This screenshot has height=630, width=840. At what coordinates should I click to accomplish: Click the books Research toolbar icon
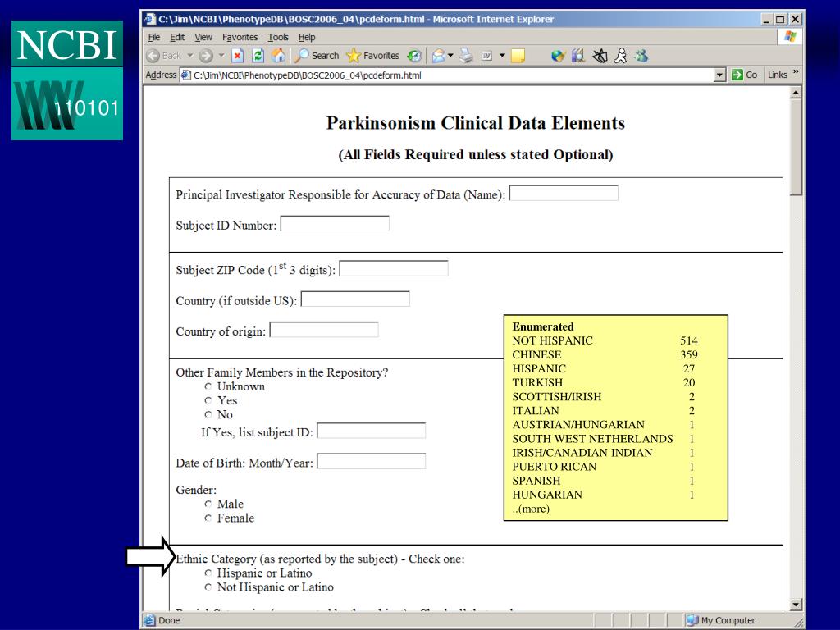[x=578, y=56]
